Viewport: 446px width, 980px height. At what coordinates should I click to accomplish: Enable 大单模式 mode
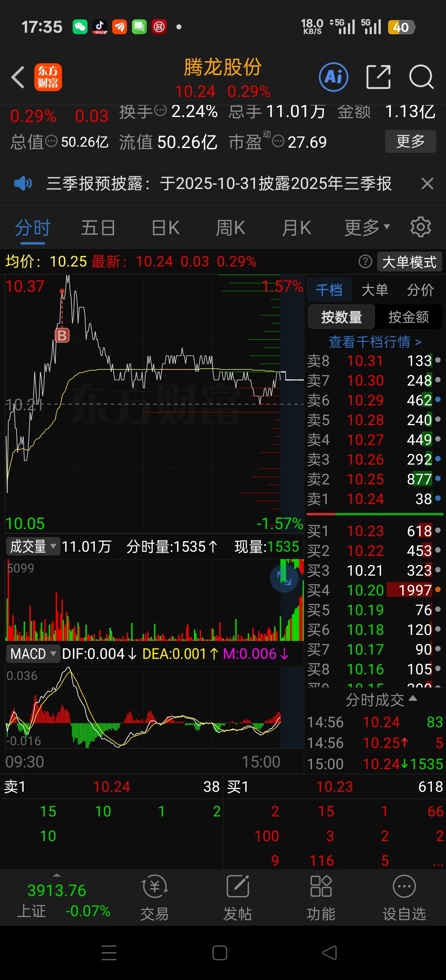(409, 262)
